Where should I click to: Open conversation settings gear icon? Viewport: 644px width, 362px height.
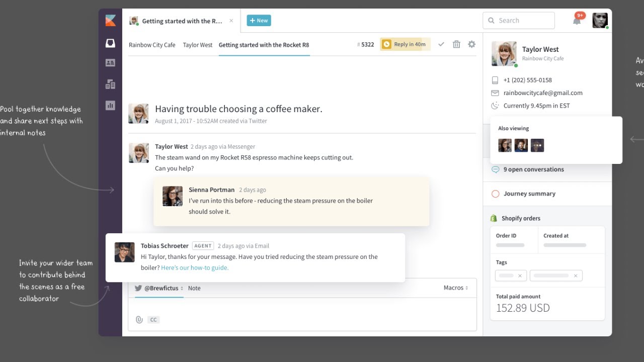[x=471, y=44]
